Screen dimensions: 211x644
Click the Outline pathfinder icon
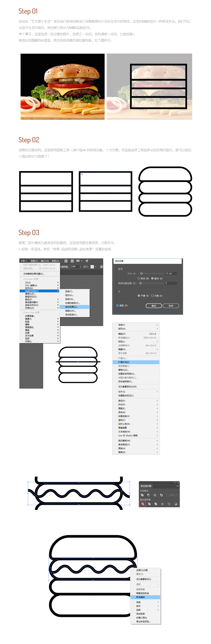[169, 504]
